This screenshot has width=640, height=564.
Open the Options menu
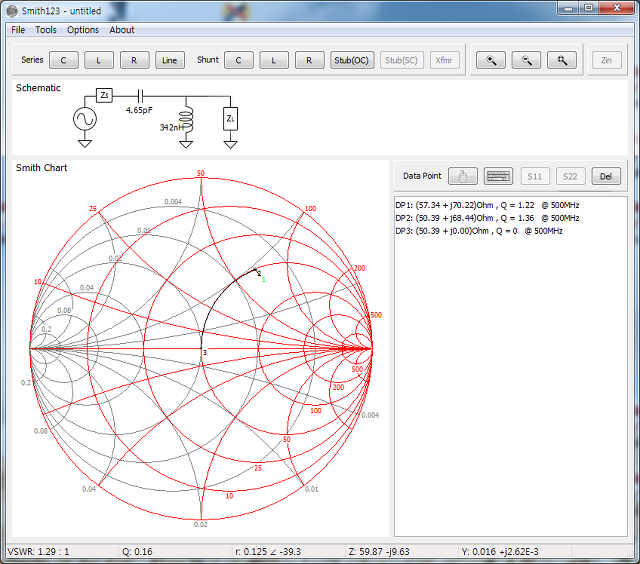tap(83, 30)
